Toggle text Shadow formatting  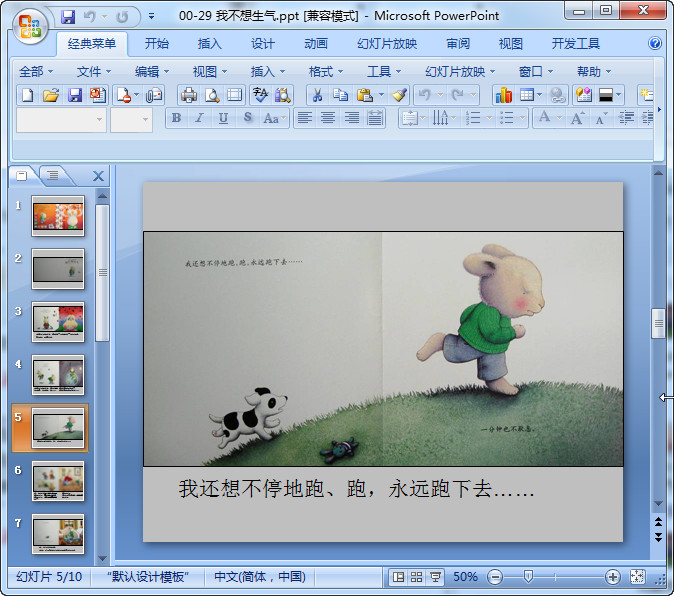tap(247, 118)
